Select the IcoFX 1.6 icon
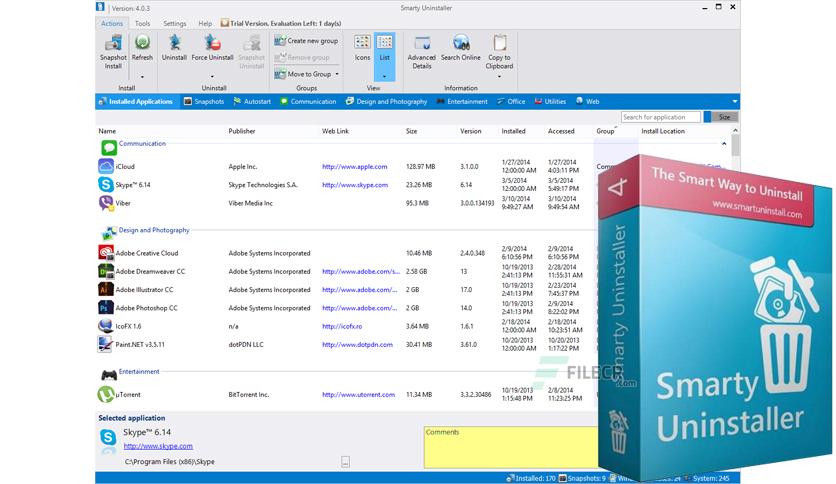This screenshot has height=484, width=836. [106, 326]
